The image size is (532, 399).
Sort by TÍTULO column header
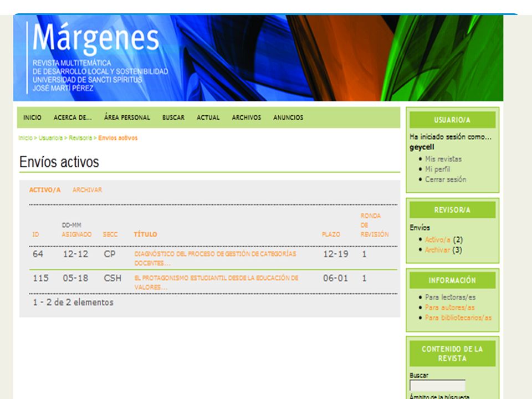pos(145,234)
